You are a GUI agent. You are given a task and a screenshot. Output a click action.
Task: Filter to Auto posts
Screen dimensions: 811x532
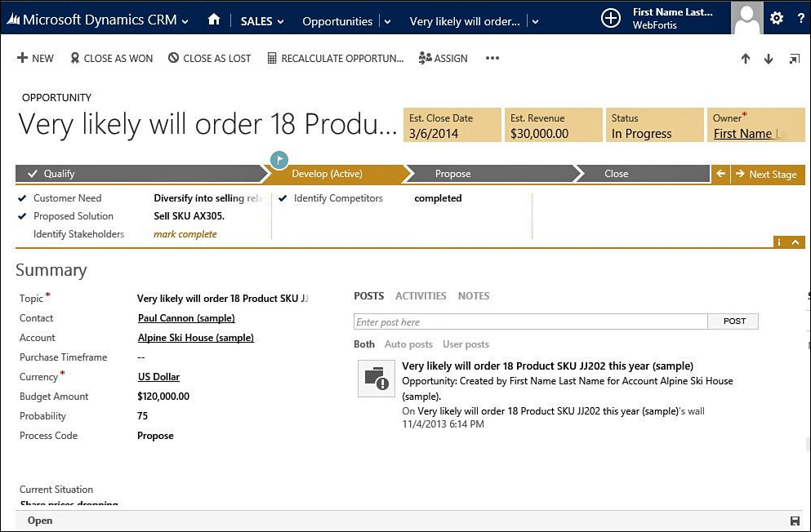coord(408,344)
